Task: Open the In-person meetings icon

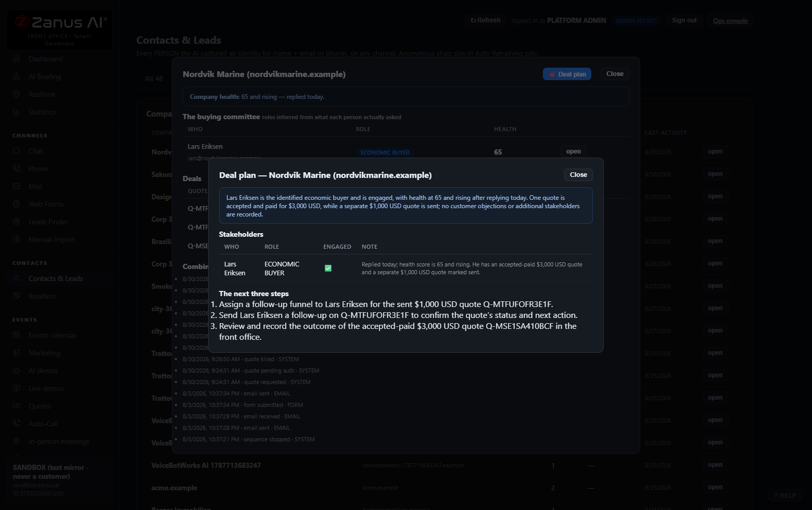Action: (17, 441)
